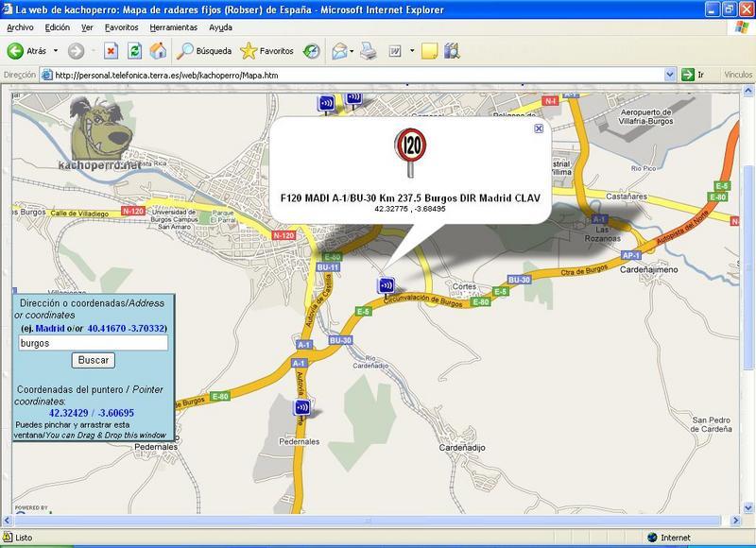Go to the Home page icon
This screenshot has width=756, height=548.
[158, 51]
